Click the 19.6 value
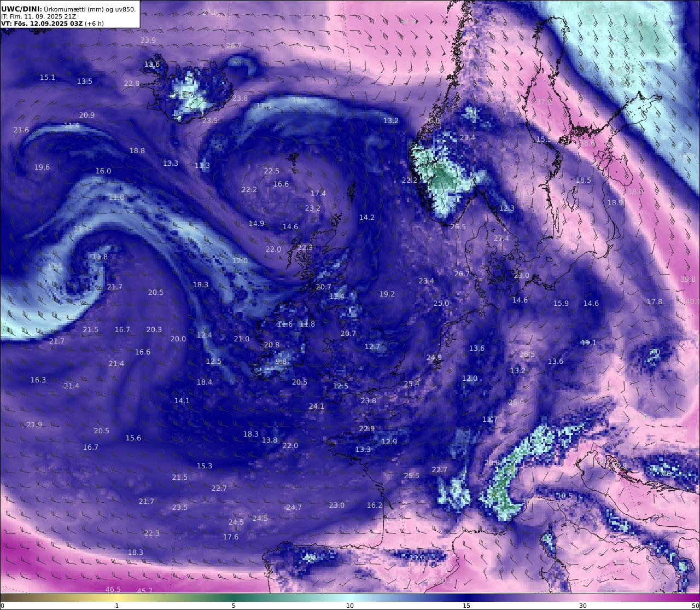The height and width of the screenshot is (610, 700). coord(42,167)
